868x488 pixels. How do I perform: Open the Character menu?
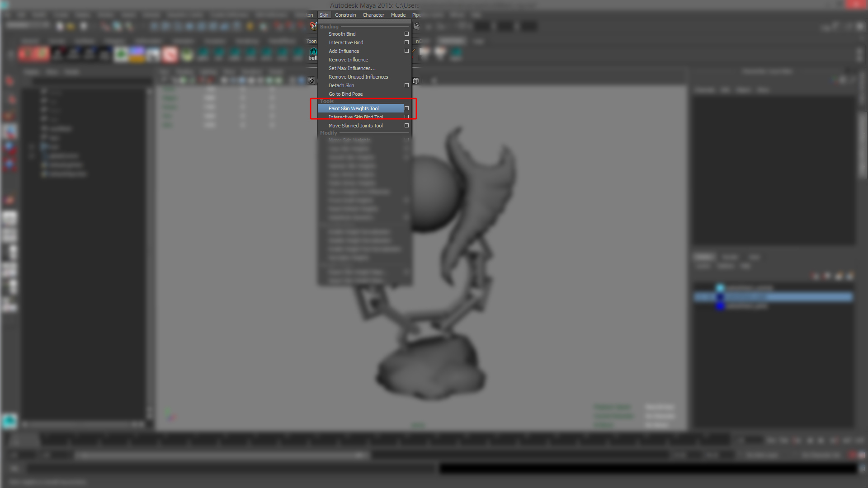[373, 15]
